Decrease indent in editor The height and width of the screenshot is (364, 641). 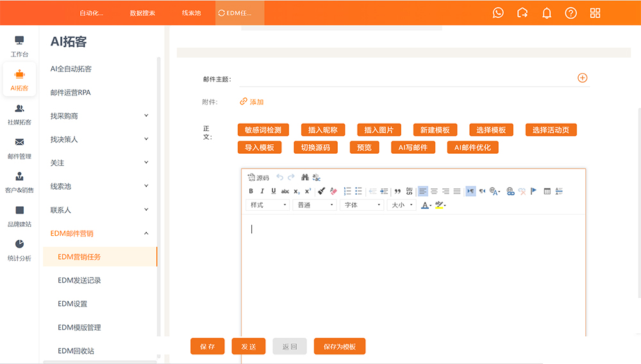pyautogui.click(x=372, y=191)
